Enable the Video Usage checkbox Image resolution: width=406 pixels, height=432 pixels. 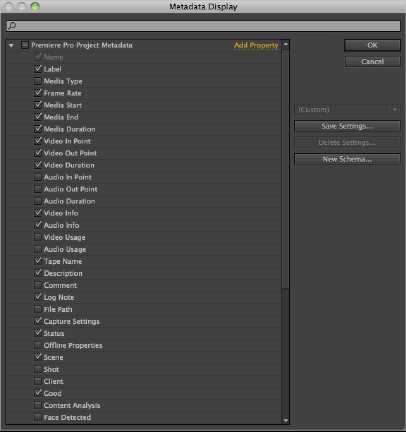pyautogui.click(x=38, y=237)
